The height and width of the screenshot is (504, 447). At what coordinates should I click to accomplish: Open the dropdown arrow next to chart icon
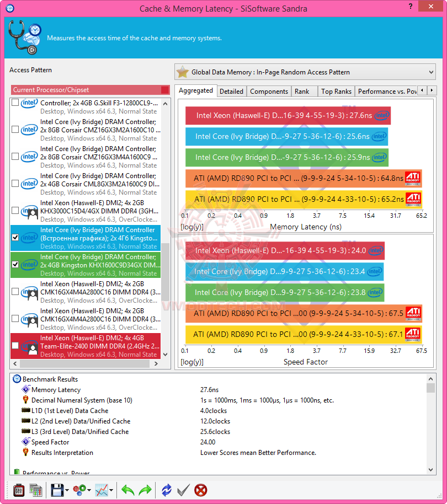pyautogui.click(x=111, y=491)
